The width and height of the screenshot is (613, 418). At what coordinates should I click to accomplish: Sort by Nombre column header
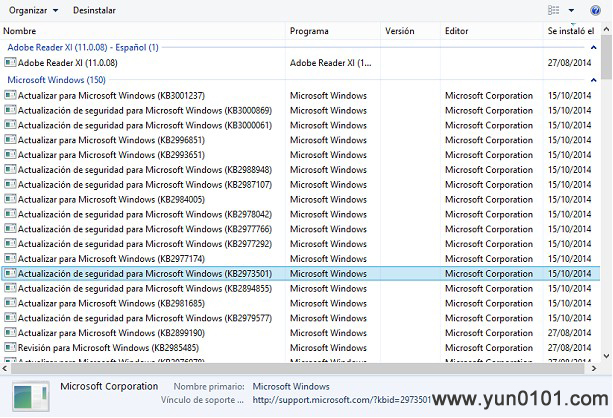(20, 31)
